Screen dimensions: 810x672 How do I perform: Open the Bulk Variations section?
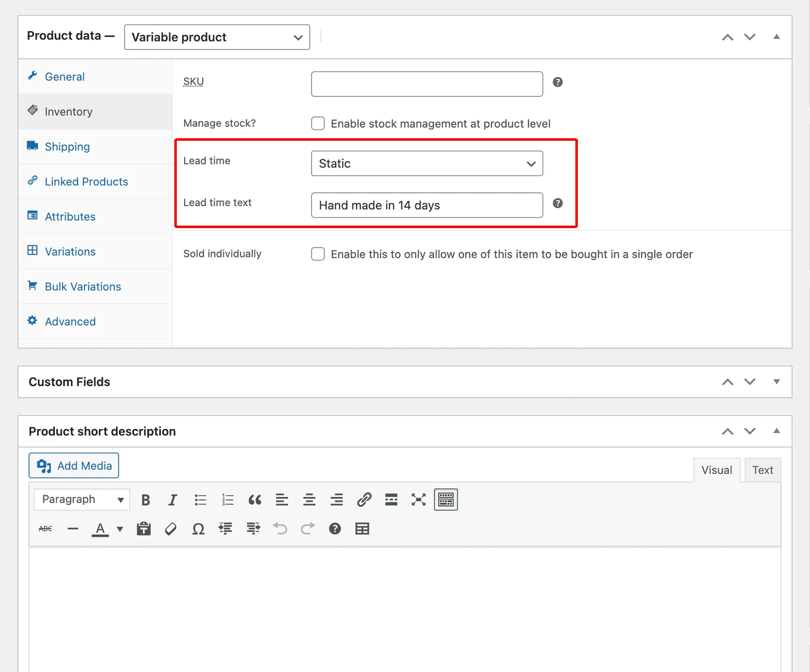coord(82,286)
